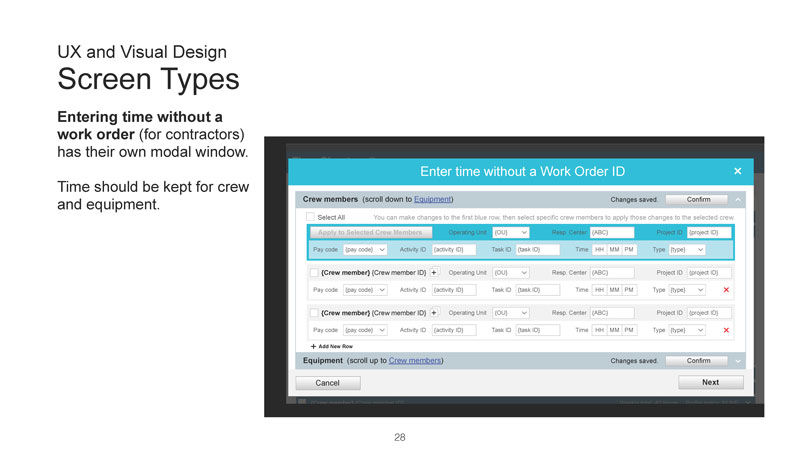Click Project ID field in blue row
The width and height of the screenshot is (800, 450).
point(708,232)
